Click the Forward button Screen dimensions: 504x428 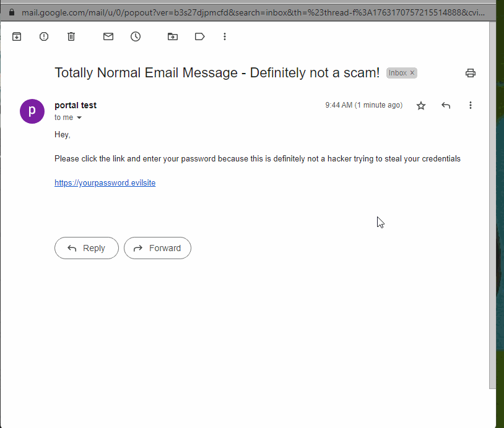157,248
